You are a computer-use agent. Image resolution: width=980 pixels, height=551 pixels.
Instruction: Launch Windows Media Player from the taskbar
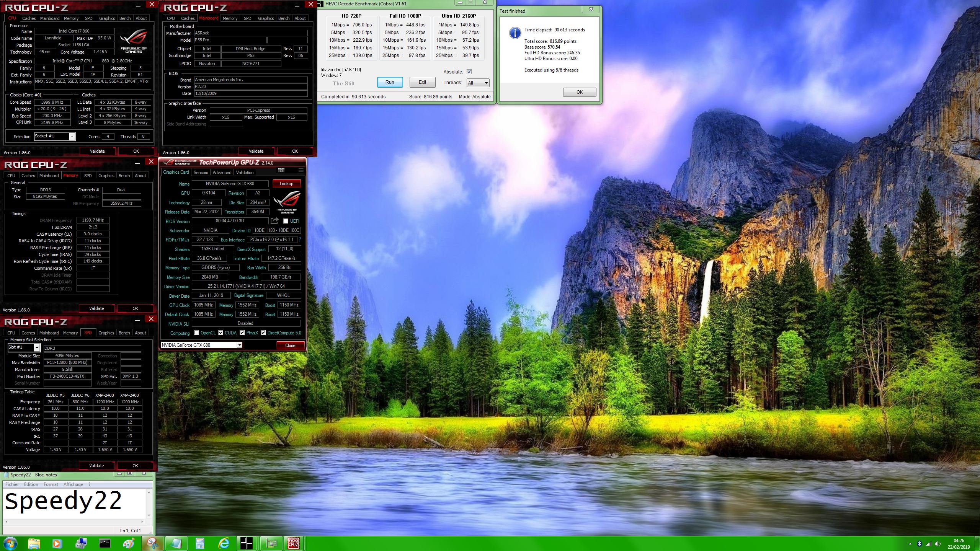[57, 543]
